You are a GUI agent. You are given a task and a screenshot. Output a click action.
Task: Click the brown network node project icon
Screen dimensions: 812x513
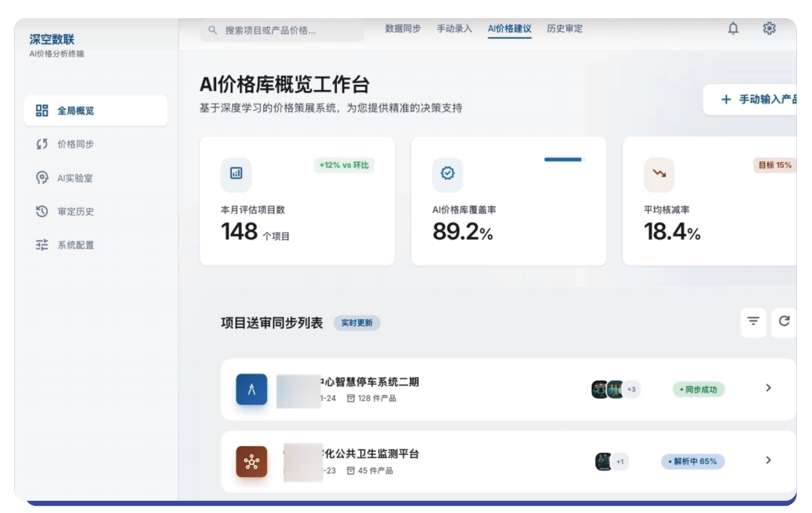(x=251, y=461)
